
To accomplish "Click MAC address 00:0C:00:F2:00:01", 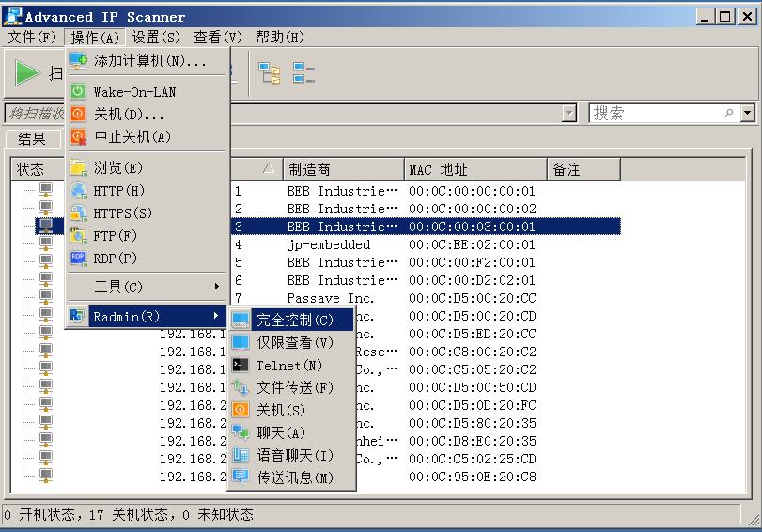I will click(x=472, y=262).
